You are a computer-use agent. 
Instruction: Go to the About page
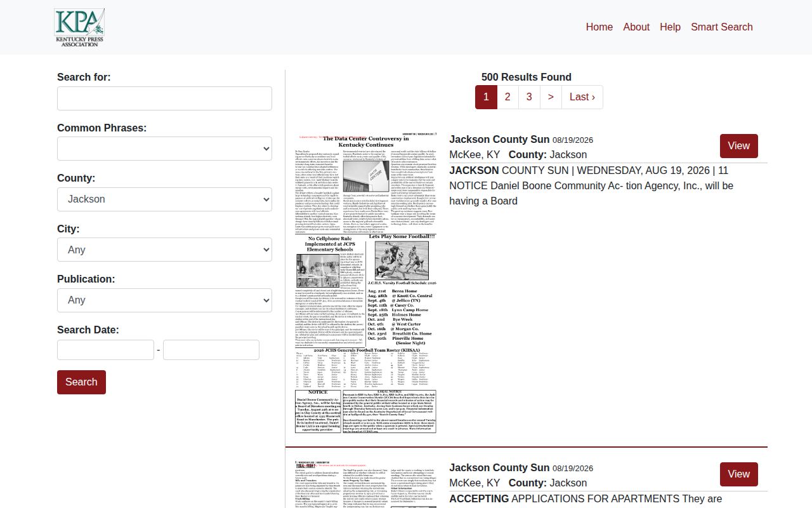coord(636,27)
